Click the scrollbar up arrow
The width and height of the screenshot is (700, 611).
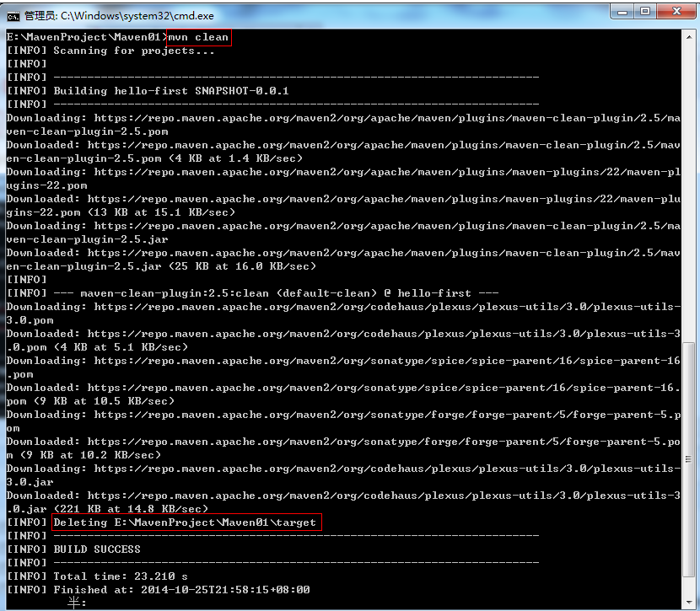(689, 37)
